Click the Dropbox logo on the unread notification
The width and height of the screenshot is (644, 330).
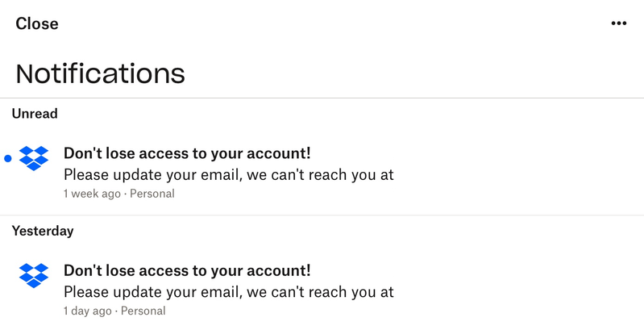click(34, 158)
